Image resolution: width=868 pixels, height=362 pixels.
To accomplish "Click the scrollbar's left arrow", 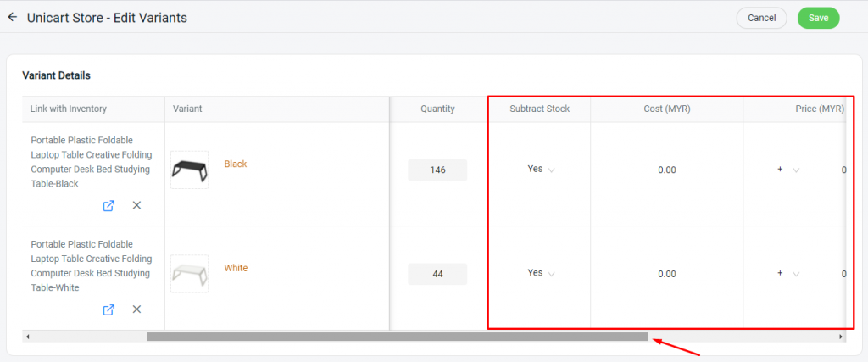I will coord(27,337).
